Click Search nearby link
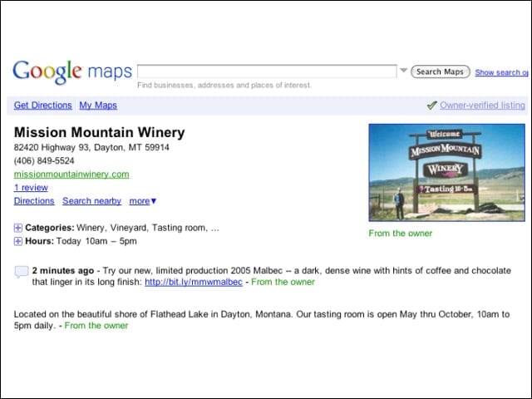Viewport: 532px width, 399px height. (91, 201)
